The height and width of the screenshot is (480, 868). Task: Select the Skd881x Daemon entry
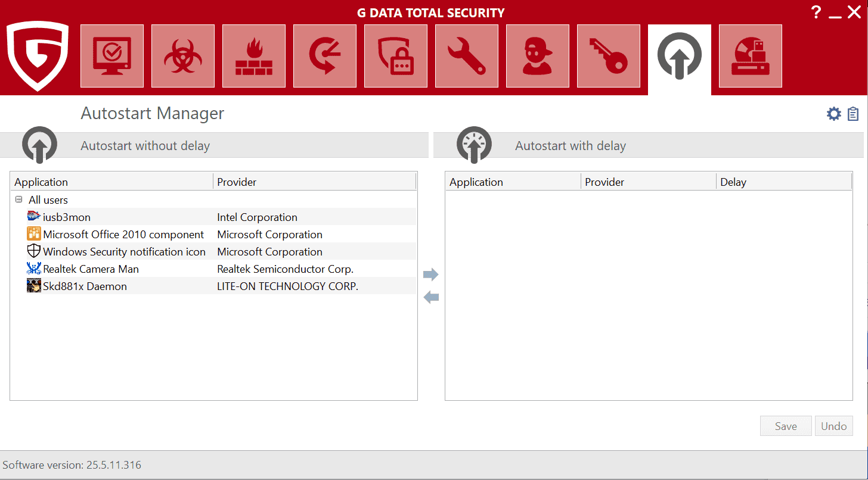click(85, 286)
